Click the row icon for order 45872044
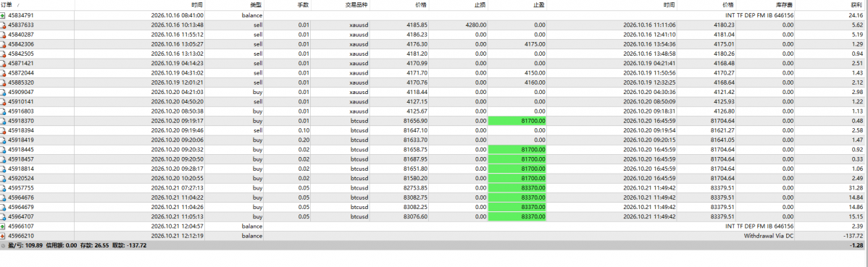 (x=4, y=73)
